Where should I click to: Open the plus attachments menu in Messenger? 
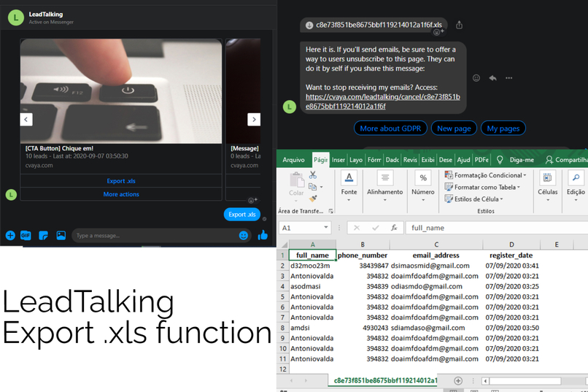click(10, 236)
